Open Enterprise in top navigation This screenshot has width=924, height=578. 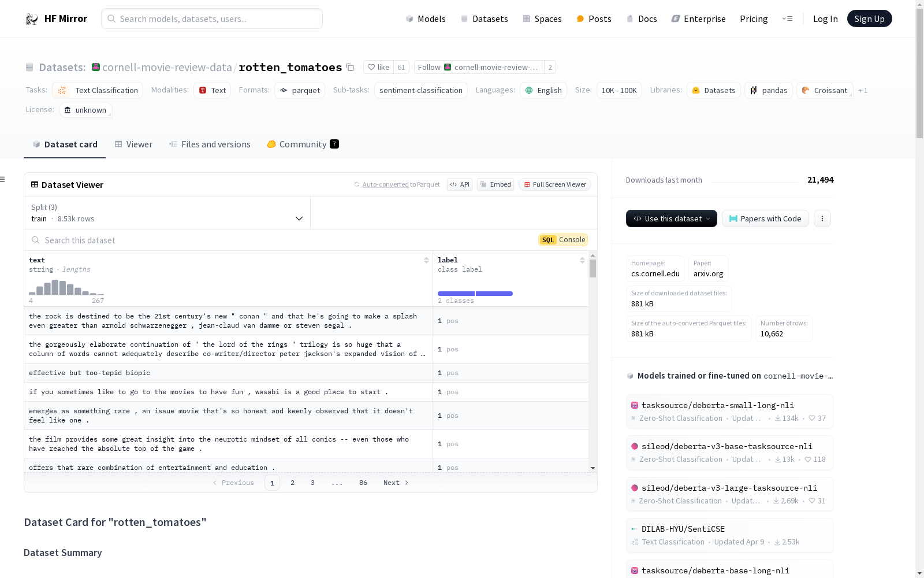pyautogui.click(x=698, y=18)
